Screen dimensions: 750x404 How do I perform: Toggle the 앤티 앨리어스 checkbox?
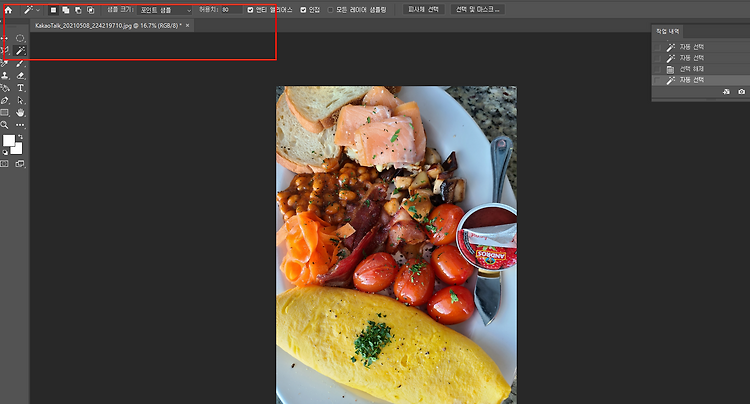pyautogui.click(x=250, y=10)
